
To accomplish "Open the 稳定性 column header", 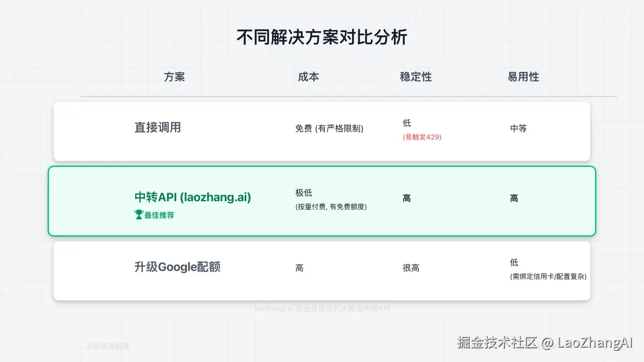I will click(415, 77).
